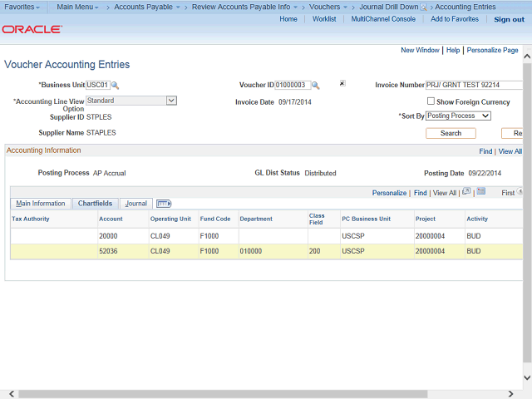The height and width of the screenshot is (399, 532).
Task: Click View All link above the grid
Action: point(445,193)
